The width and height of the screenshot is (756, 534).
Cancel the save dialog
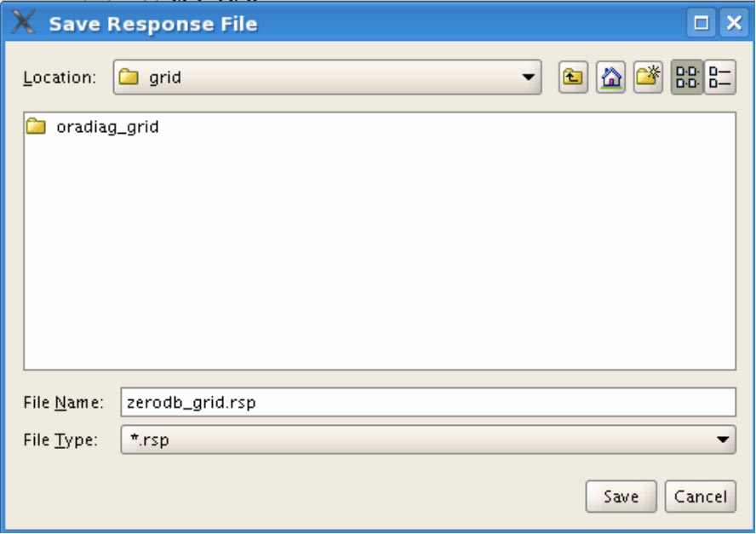700,497
